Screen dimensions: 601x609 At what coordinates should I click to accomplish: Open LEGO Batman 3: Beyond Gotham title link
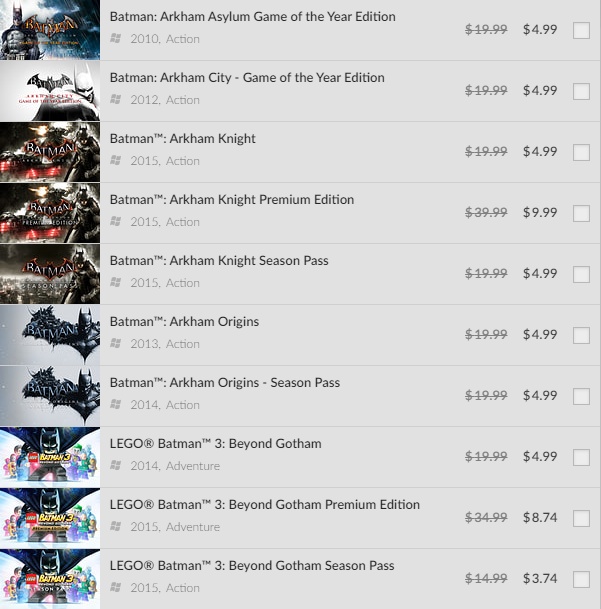tap(216, 444)
